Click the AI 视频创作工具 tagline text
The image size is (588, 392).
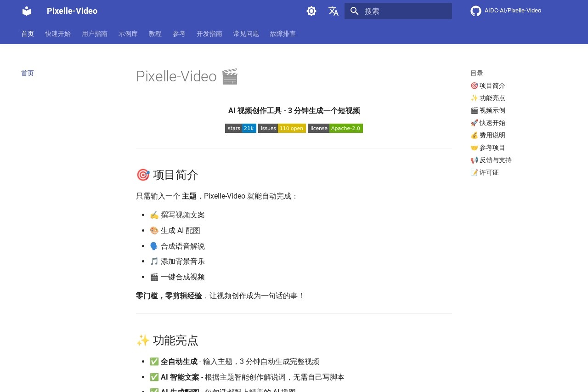(x=294, y=110)
